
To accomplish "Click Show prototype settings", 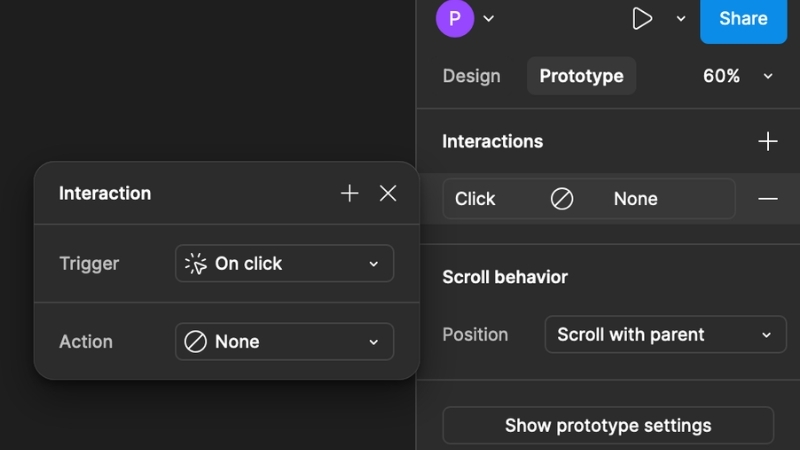I will [608, 425].
